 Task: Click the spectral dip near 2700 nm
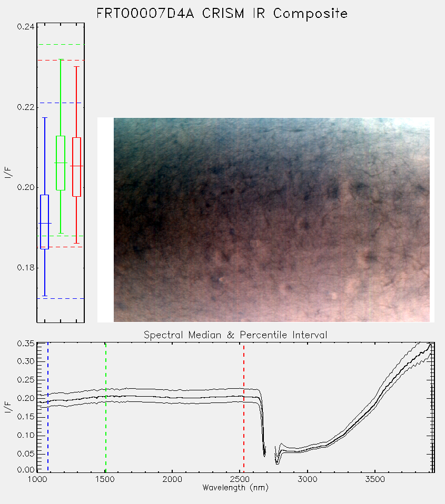pos(264,451)
